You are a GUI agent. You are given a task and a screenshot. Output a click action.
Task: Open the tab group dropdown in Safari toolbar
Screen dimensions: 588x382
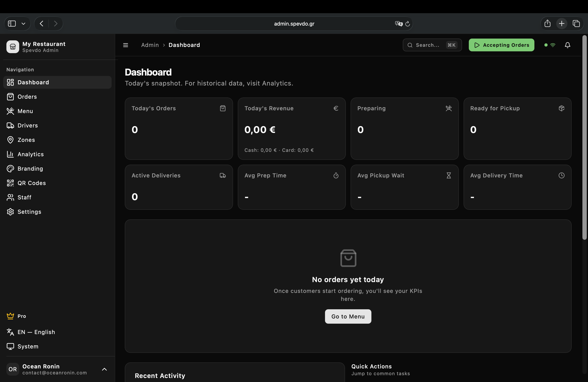pos(23,23)
